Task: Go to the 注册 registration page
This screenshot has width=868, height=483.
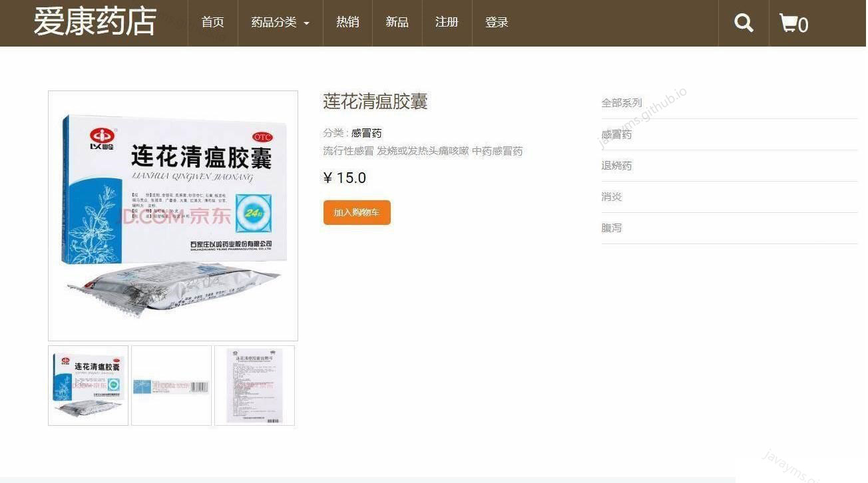Action: 447,22
